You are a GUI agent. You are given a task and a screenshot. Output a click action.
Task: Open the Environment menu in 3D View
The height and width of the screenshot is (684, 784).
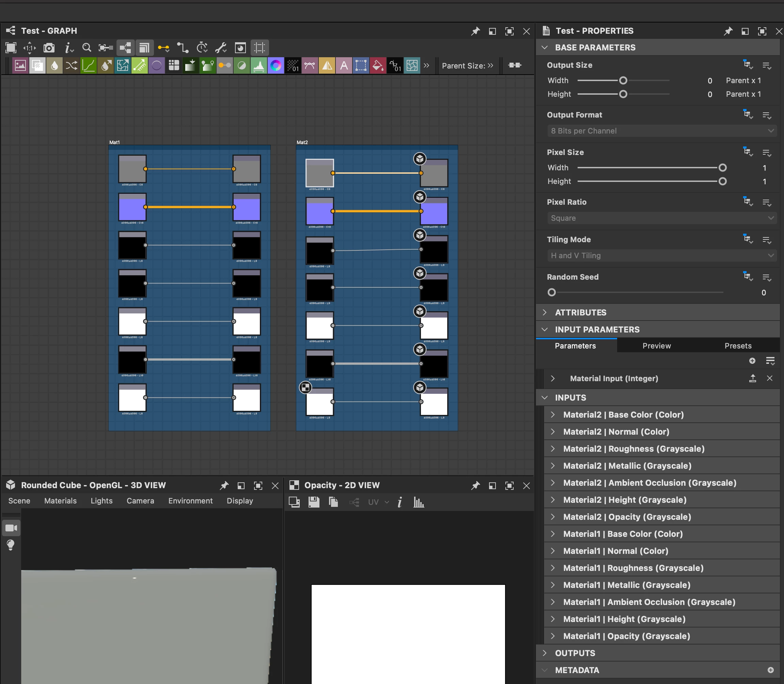point(190,501)
